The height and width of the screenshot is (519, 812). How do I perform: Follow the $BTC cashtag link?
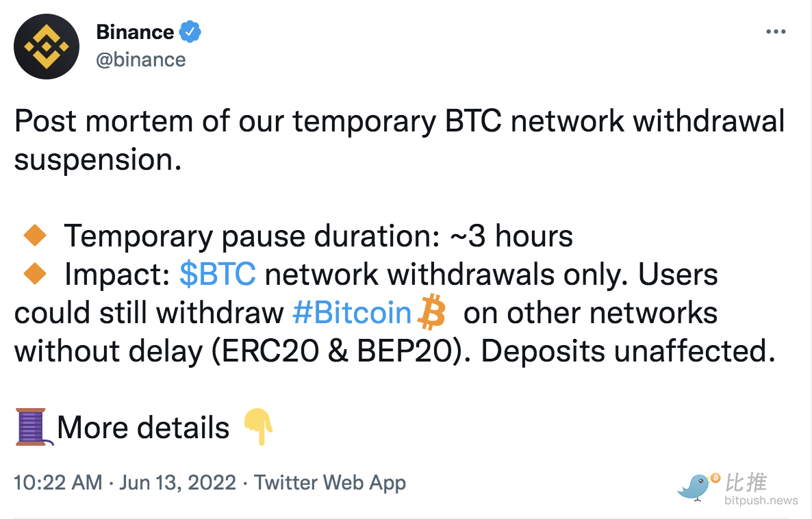pyautogui.click(x=218, y=274)
